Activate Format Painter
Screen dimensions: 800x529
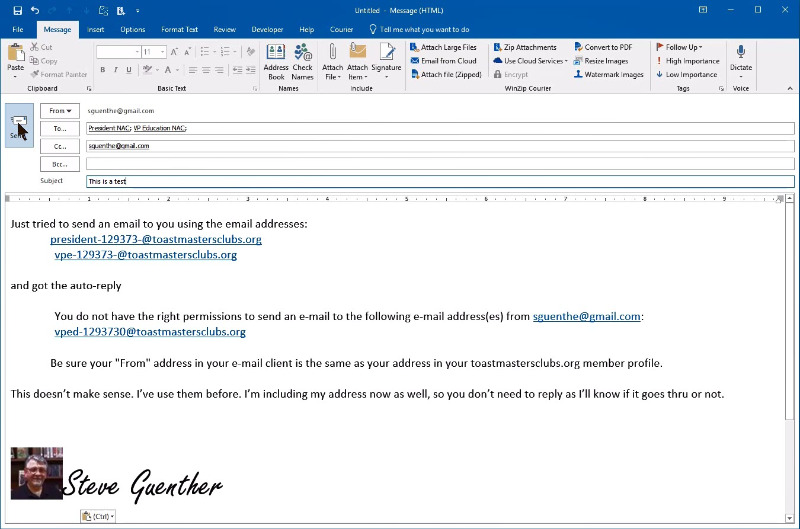tap(59, 74)
